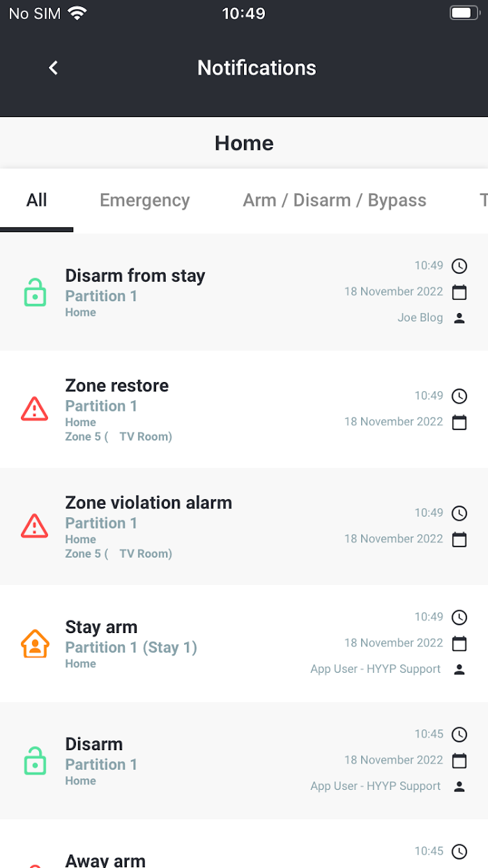Tap person icon on Stay arm row
The height and width of the screenshot is (868, 488).
tap(459, 669)
